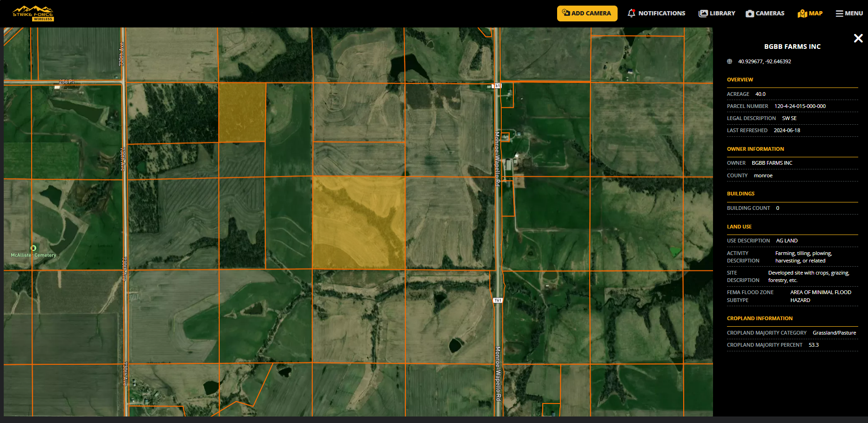The image size is (868, 423).
Task: Select the large highlighted yellow parcel
Action: (x=358, y=222)
